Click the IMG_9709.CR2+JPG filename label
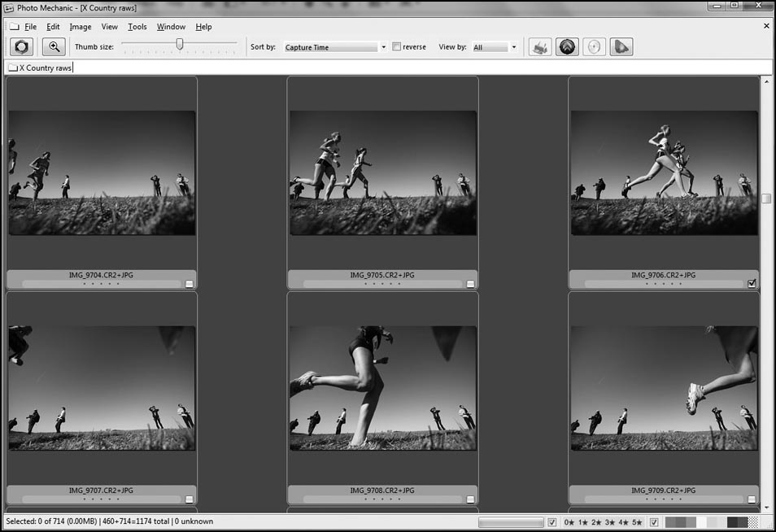This screenshot has width=776, height=532. pyautogui.click(x=663, y=490)
